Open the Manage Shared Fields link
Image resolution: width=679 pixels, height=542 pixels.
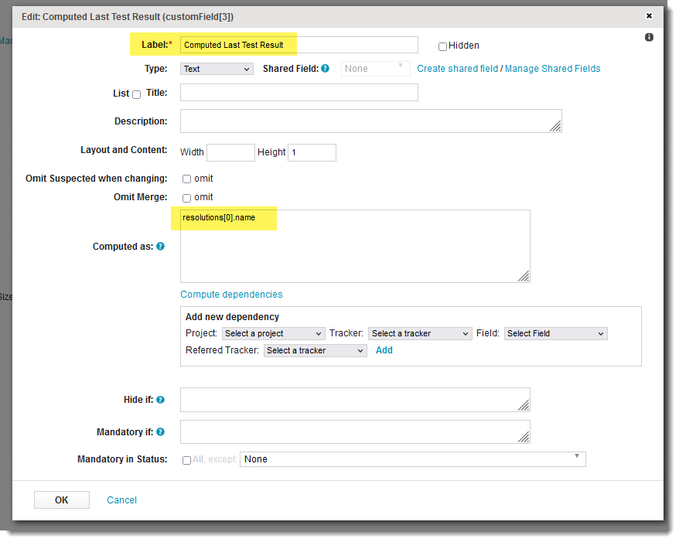(552, 69)
